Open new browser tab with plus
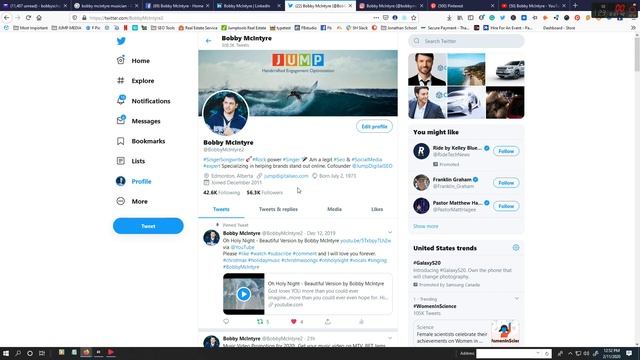The image size is (640, 360). click(575, 5)
